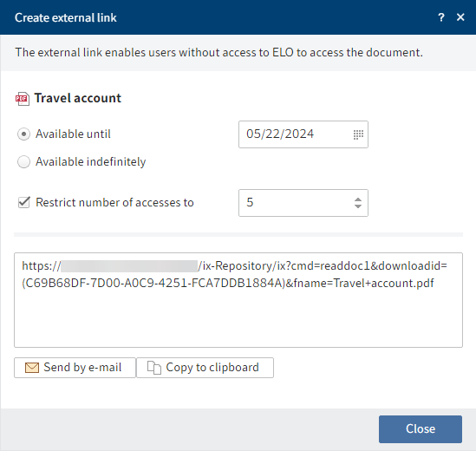Click the PDF icon beside Travel account
Viewport: 476px width, 451px height.
pyautogui.click(x=23, y=99)
